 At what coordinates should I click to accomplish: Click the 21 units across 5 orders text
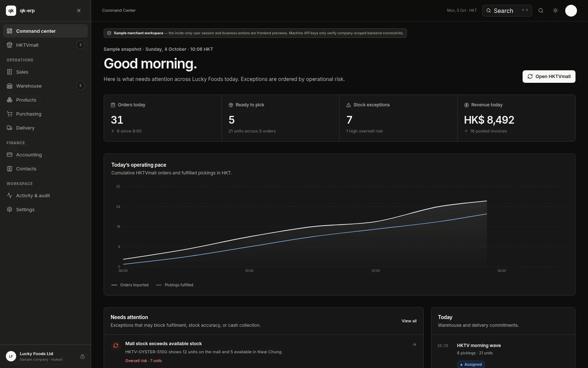[252, 131]
